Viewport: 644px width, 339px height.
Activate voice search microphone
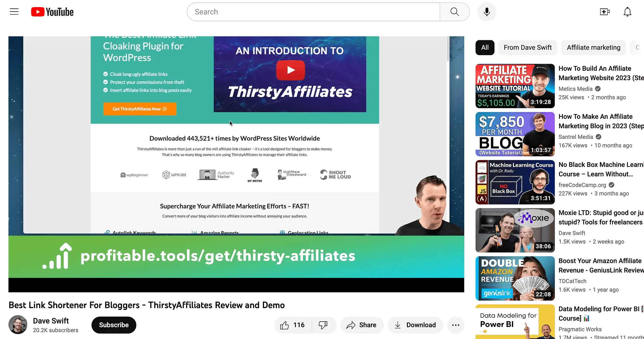(487, 12)
